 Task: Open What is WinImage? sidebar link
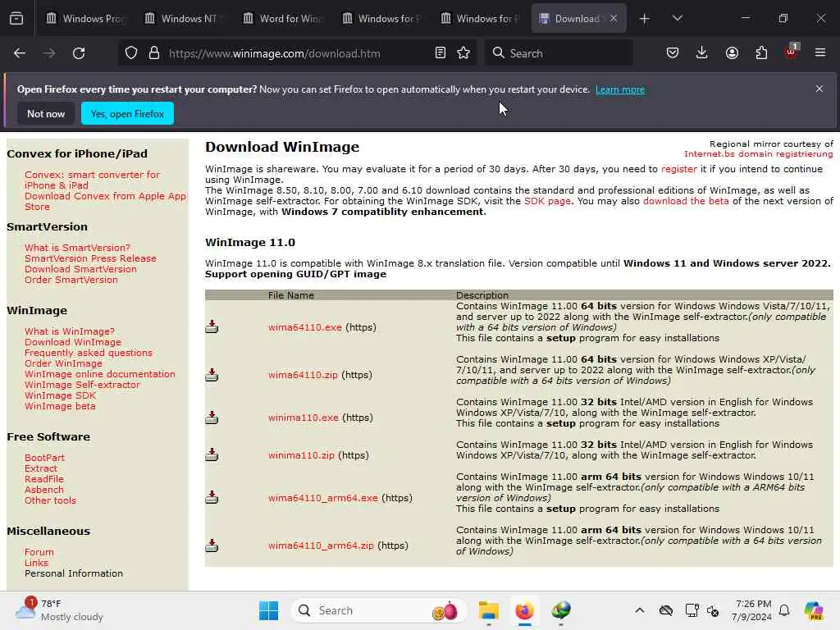click(70, 331)
